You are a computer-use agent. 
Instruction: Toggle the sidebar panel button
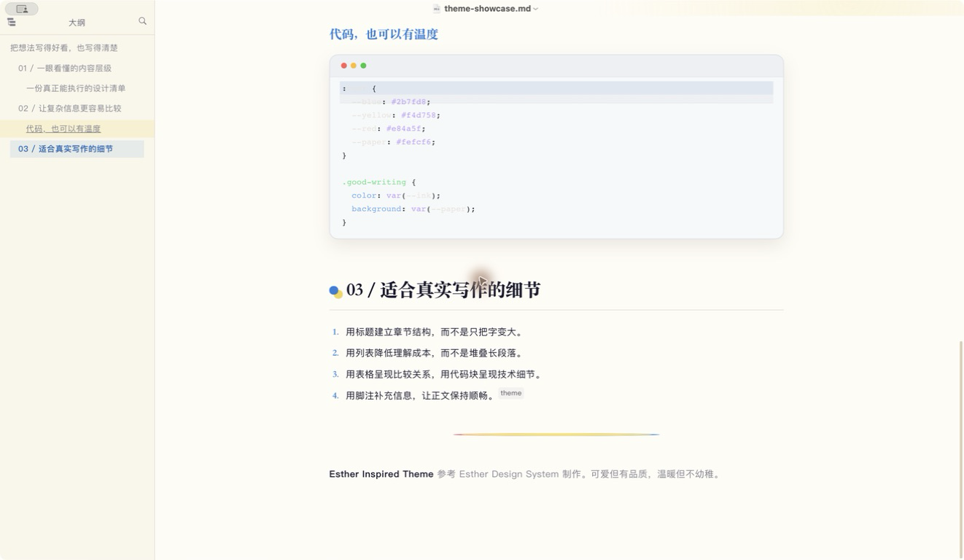[x=22, y=9]
